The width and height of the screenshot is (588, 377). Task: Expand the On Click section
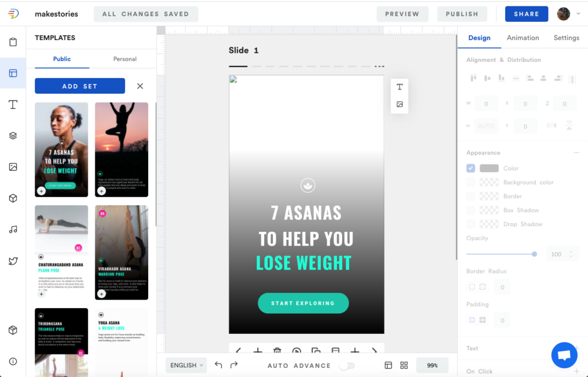click(577, 371)
